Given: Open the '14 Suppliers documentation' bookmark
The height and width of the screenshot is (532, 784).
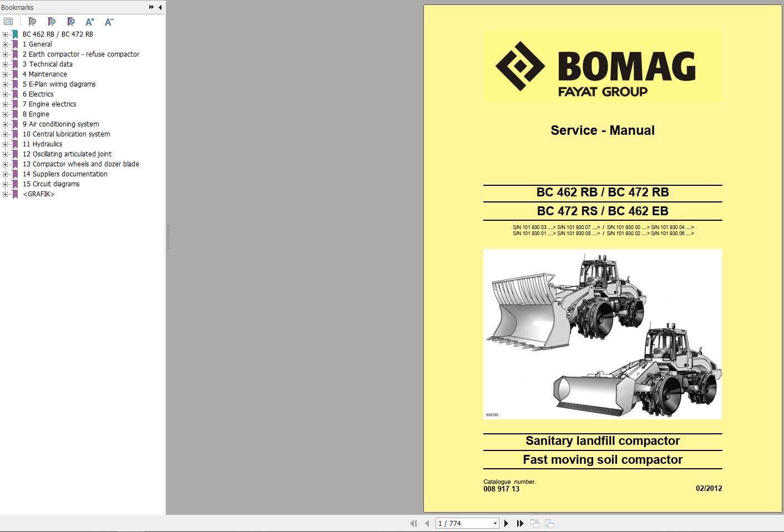Looking at the screenshot, I should [x=65, y=174].
